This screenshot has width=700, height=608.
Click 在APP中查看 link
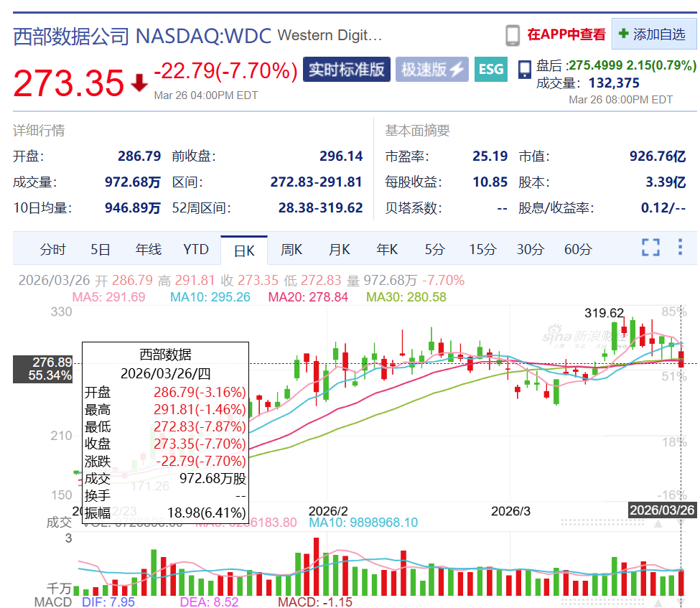coord(566,34)
